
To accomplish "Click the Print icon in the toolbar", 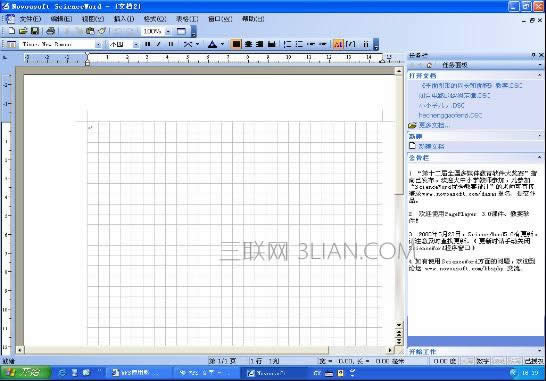I will click(x=50, y=31).
